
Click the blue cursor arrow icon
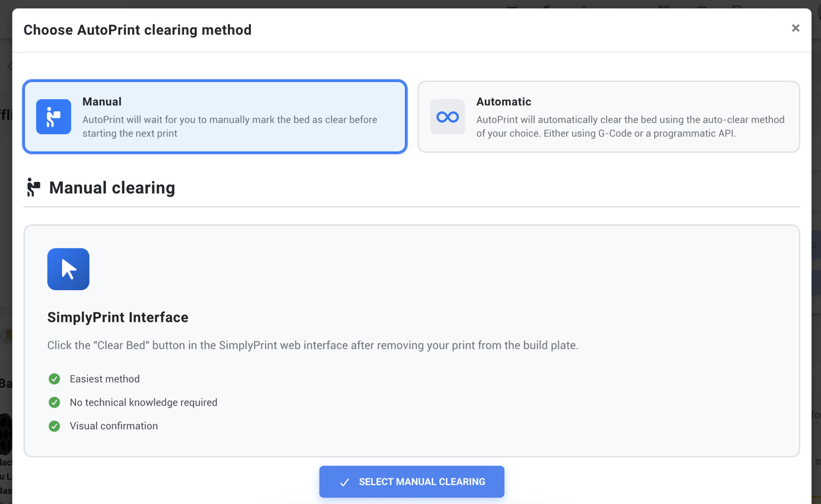pyautogui.click(x=68, y=269)
